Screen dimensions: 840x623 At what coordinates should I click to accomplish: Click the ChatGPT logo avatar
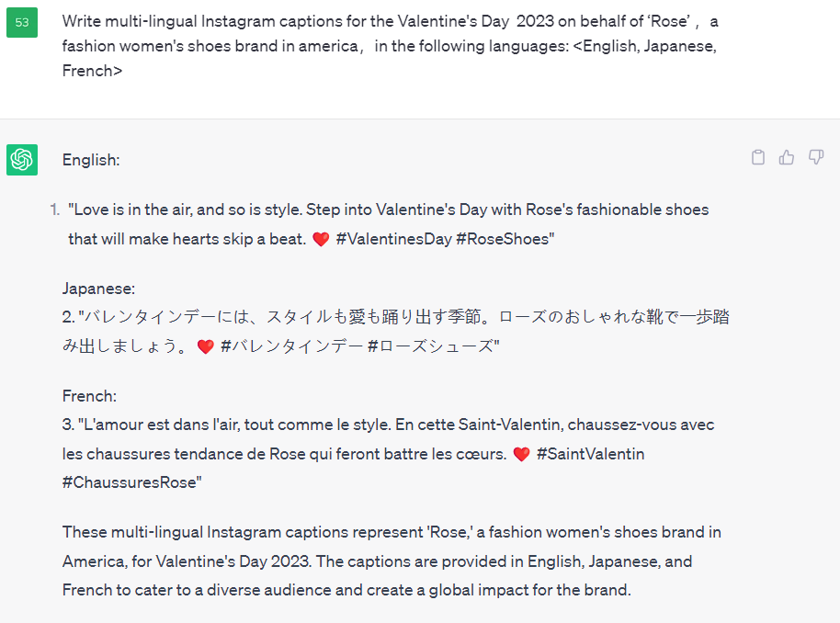point(22,160)
